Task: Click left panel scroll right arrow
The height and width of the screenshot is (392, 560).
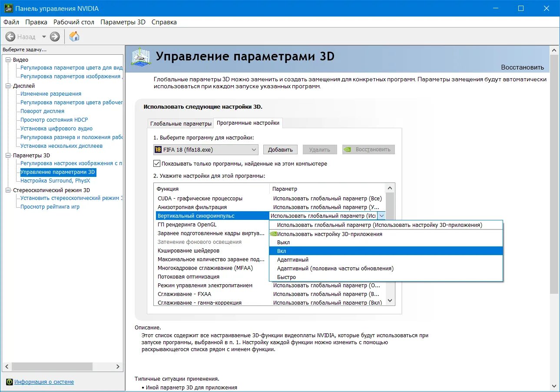Action: tap(117, 367)
